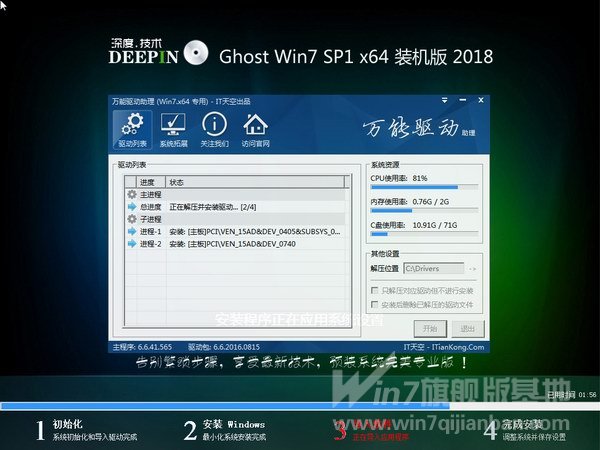Select the 子进程 row gear icon
600x450 pixels.
point(132,219)
